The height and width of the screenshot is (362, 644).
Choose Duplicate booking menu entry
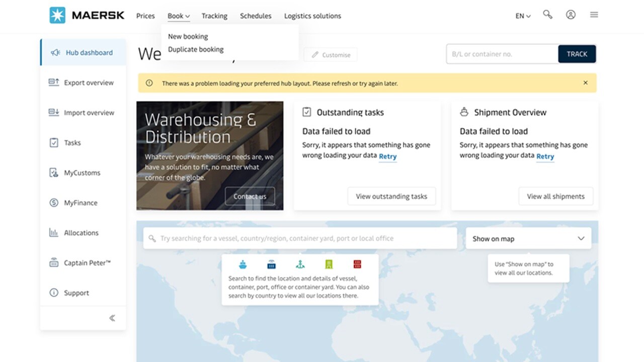pyautogui.click(x=196, y=49)
